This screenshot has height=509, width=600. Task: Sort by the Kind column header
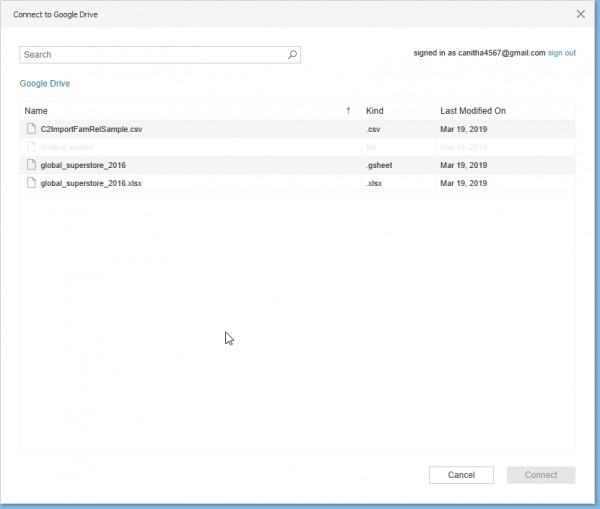click(375, 111)
